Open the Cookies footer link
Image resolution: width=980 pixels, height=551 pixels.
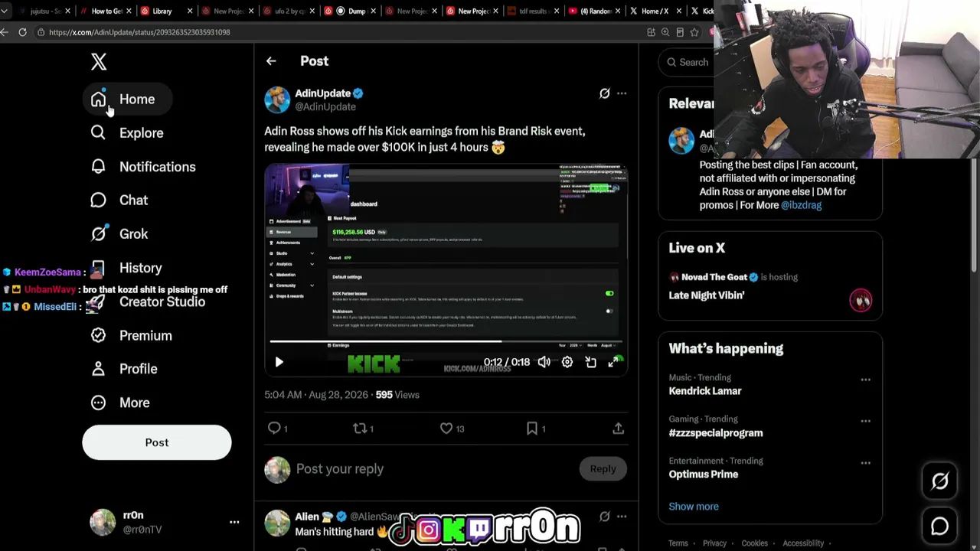click(754, 543)
